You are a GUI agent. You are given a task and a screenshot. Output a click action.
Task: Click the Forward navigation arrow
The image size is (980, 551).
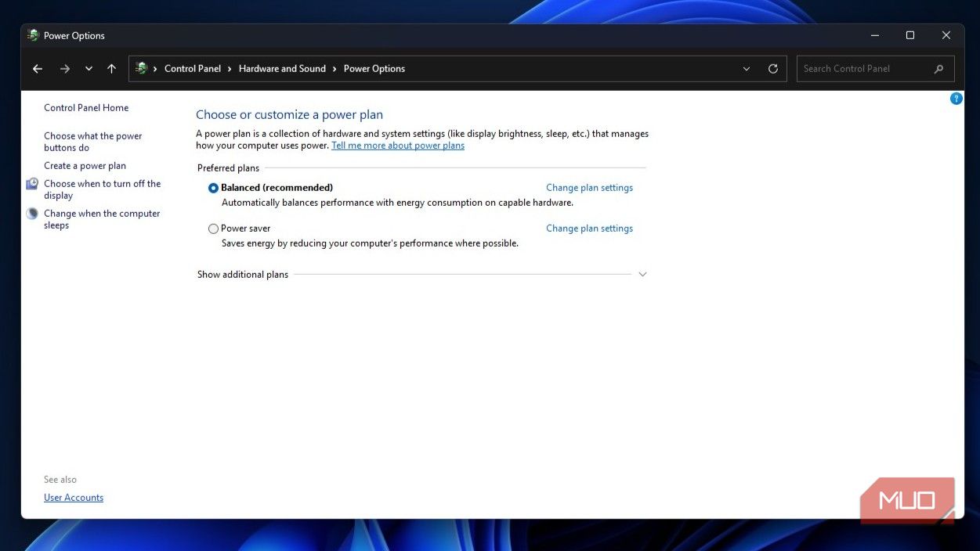tap(65, 69)
